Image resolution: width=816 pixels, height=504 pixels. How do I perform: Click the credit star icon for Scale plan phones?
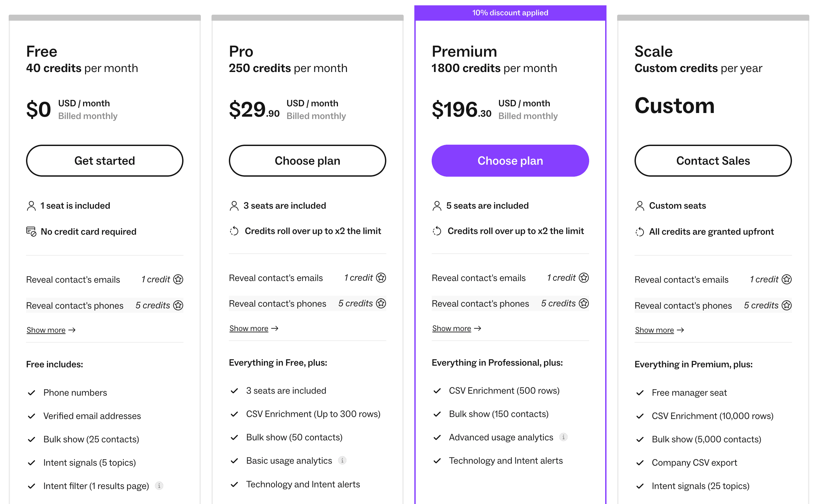tap(787, 305)
